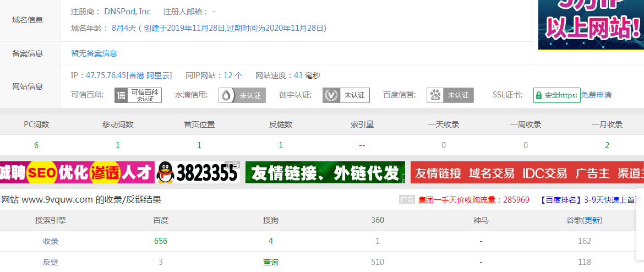Open the 诚聘SEO优化渗透人才 banner

pyautogui.click(x=77, y=172)
